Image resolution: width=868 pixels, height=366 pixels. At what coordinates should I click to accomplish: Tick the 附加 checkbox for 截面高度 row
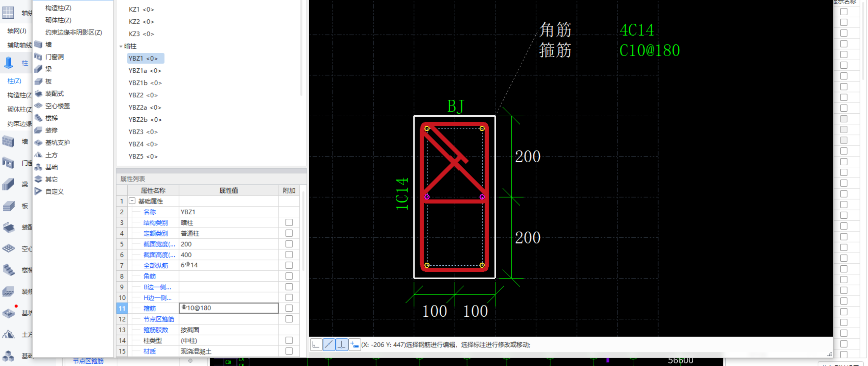[289, 255]
